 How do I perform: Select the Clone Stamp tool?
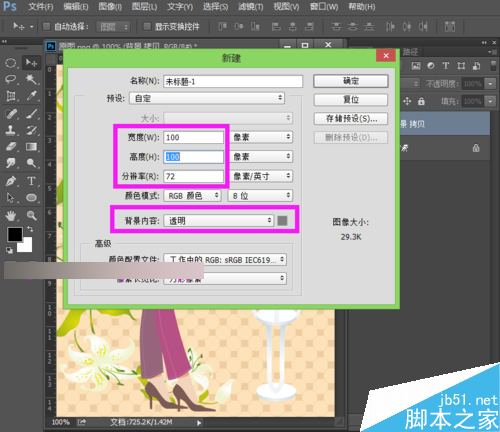(11, 130)
